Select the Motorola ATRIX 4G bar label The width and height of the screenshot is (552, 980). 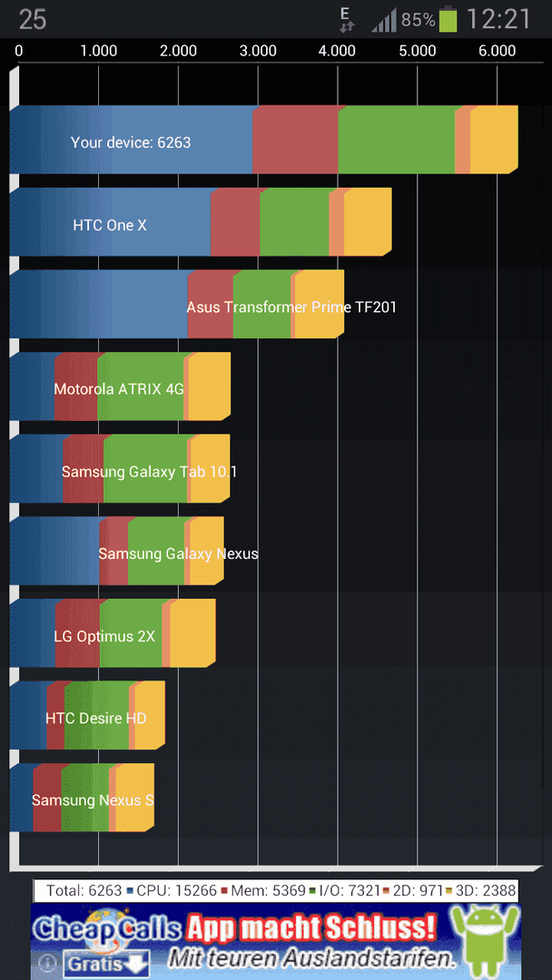119,389
